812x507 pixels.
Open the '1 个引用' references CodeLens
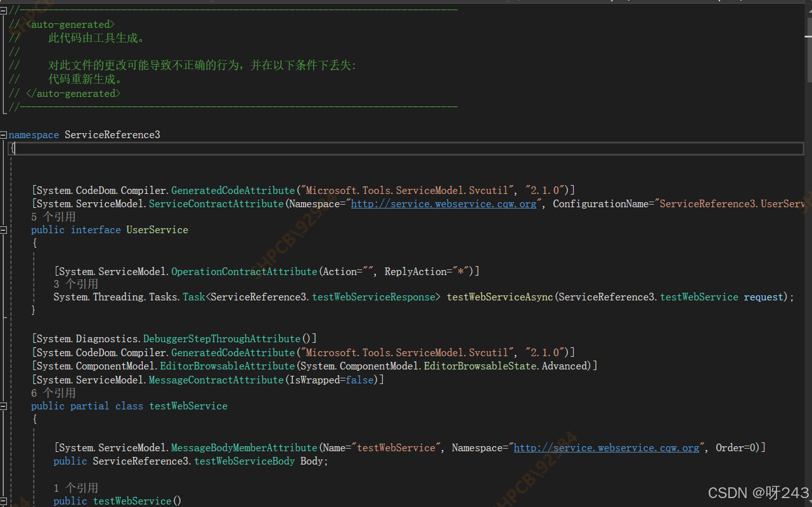point(75,488)
